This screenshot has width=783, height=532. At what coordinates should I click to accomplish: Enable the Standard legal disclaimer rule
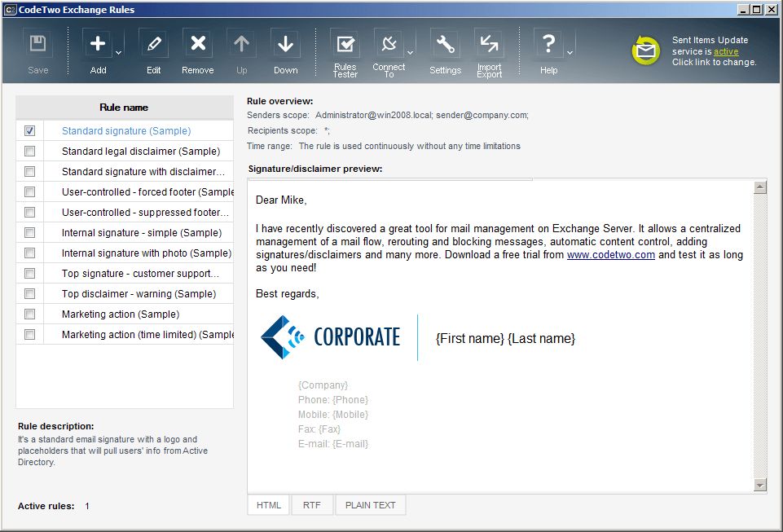pyautogui.click(x=29, y=151)
